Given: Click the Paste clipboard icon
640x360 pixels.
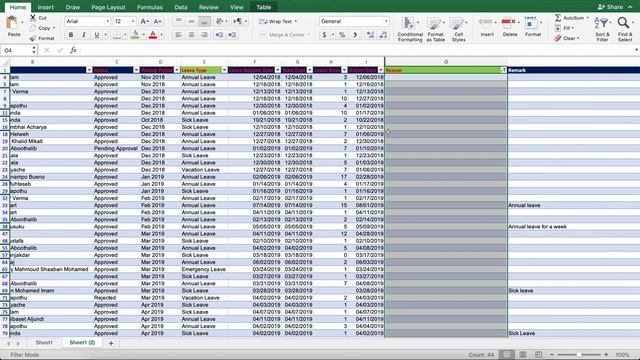Looking at the screenshot, I should [x=12, y=23].
